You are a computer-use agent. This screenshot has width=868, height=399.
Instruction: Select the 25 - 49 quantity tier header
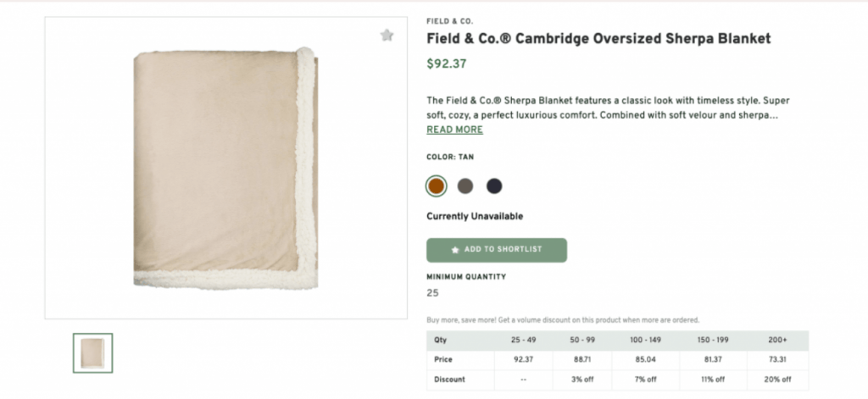523,340
